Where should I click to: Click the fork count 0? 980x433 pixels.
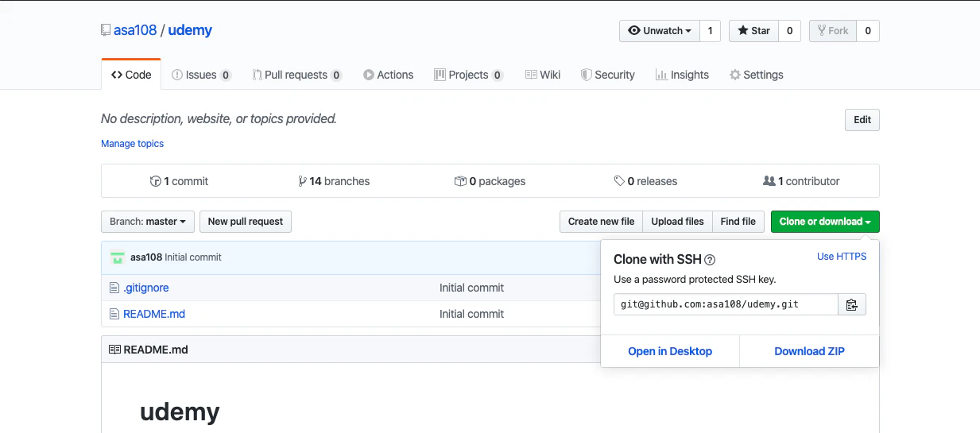coord(868,31)
